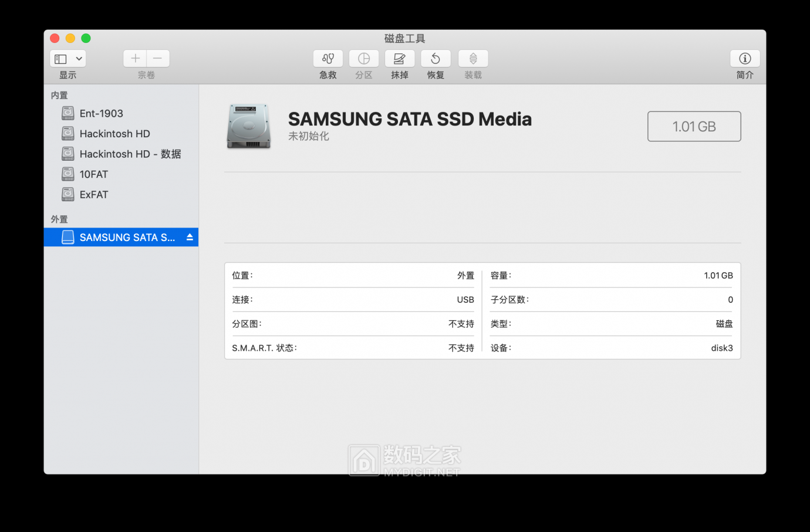Click the 恢复 toolbar label
The image size is (810, 532).
436,75
